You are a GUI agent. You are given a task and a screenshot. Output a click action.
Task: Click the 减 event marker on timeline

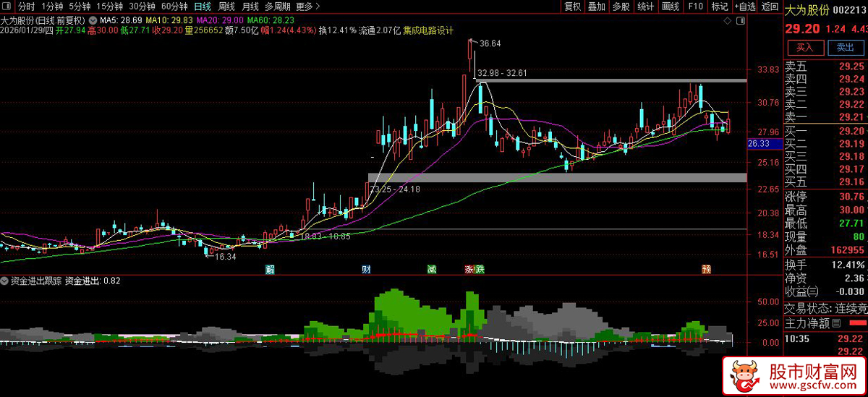[x=432, y=269]
